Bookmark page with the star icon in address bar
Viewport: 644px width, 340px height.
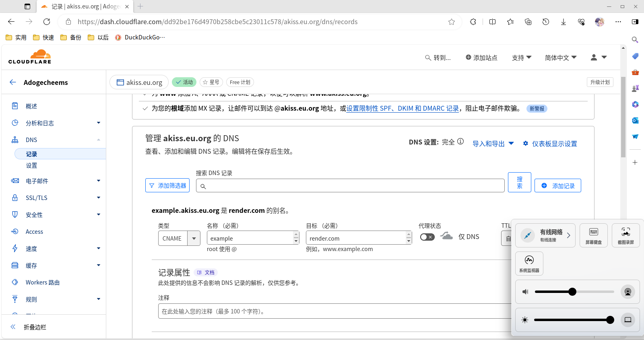tap(452, 22)
